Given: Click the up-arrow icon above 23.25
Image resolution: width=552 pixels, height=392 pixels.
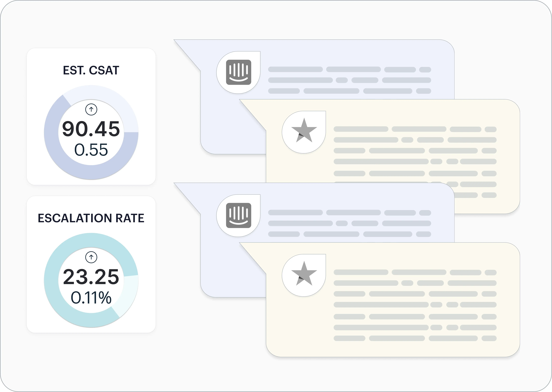Looking at the screenshot, I should [x=91, y=257].
